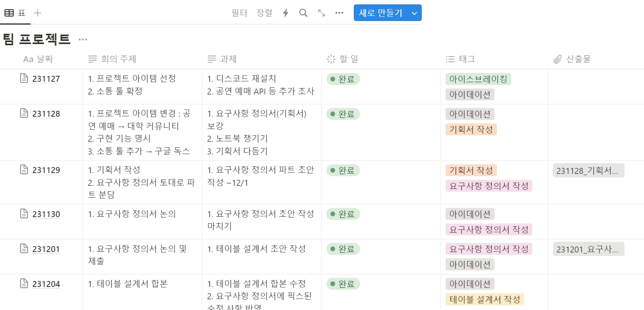The height and width of the screenshot is (310, 644).
Task: Add a new view with plus icon
Action: pos(37,13)
